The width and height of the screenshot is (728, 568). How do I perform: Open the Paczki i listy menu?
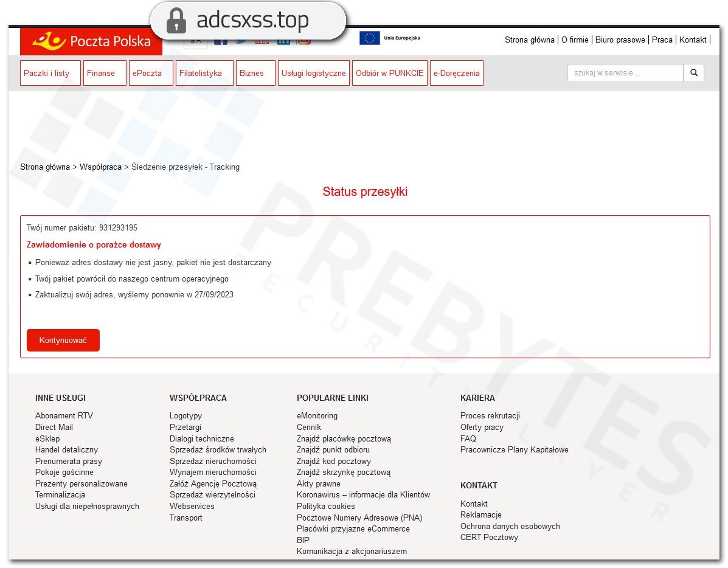pos(50,73)
